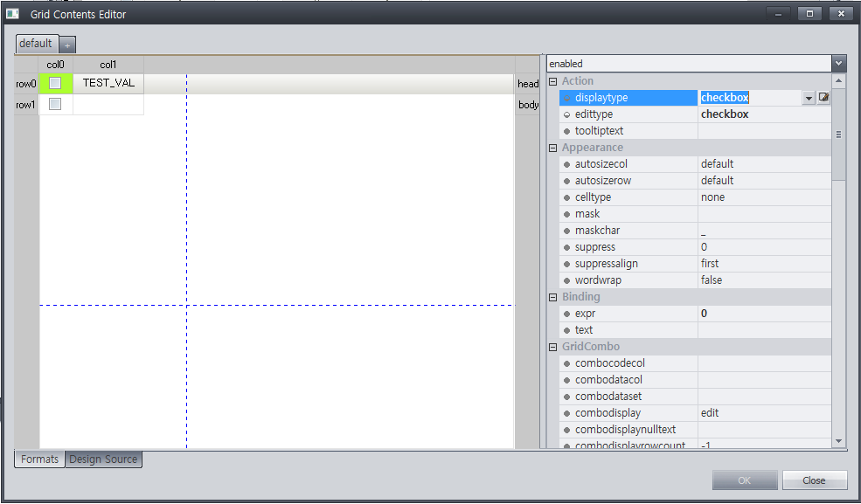Click the Close button
This screenshot has width=861, height=504.
click(814, 480)
